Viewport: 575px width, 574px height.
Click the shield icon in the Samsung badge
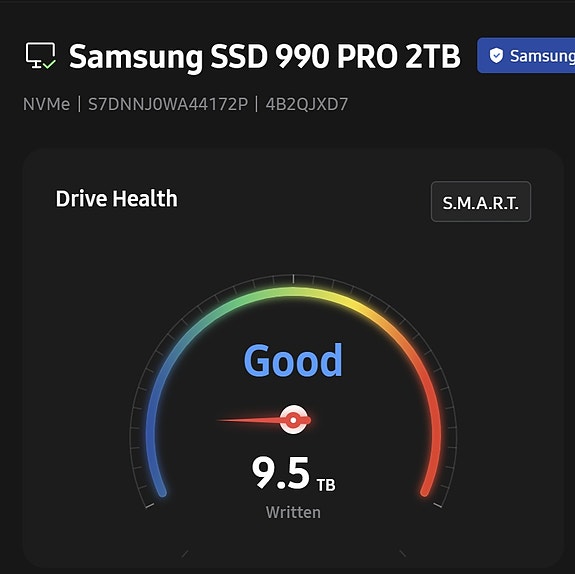point(496,56)
